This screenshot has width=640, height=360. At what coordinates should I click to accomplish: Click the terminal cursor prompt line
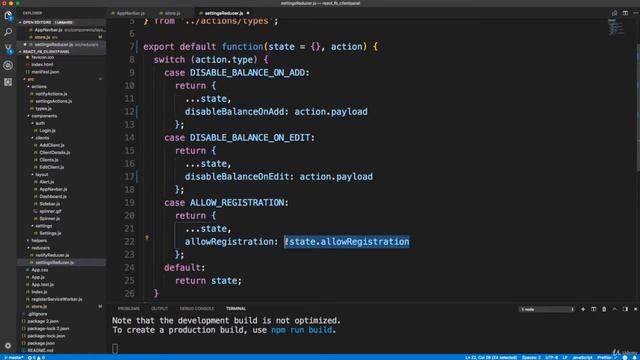[x=115, y=348]
